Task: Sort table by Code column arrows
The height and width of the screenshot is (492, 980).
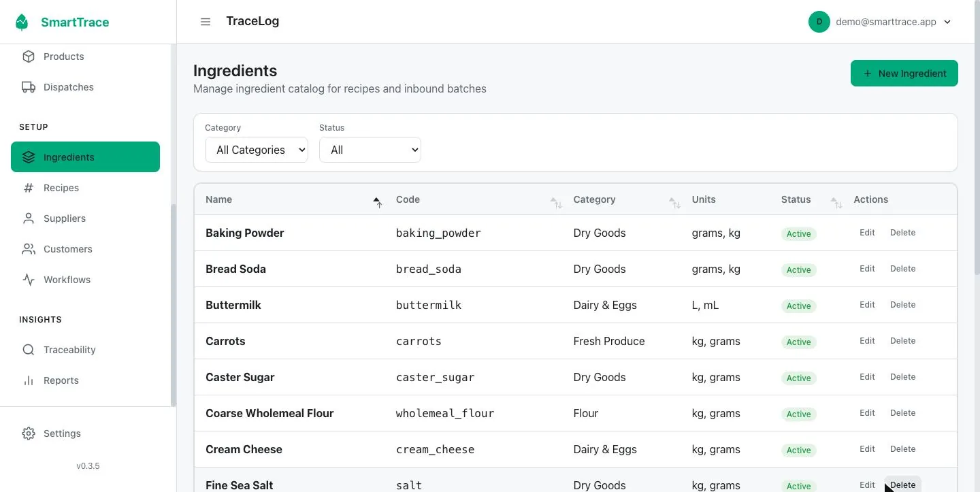Action: click(556, 201)
